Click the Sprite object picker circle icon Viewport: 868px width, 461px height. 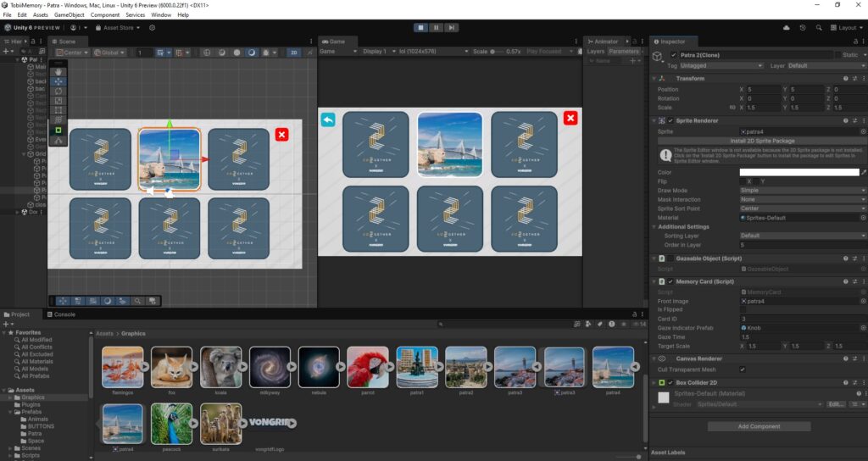click(x=863, y=132)
